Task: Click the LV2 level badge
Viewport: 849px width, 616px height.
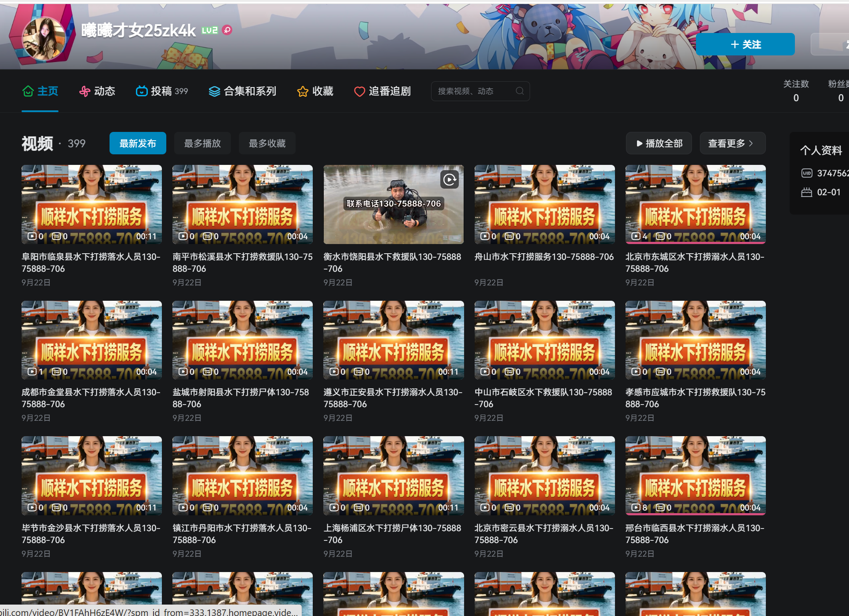Action: 209,30
